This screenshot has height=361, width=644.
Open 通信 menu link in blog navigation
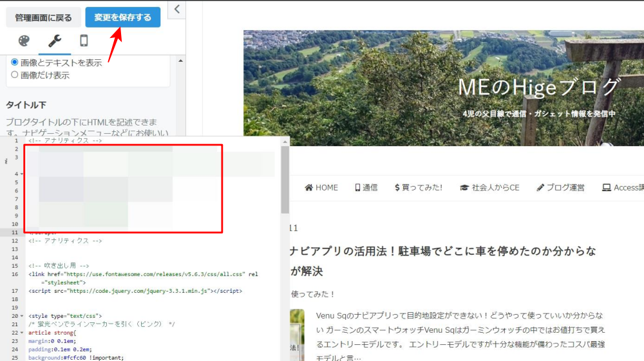click(x=366, y=187)
